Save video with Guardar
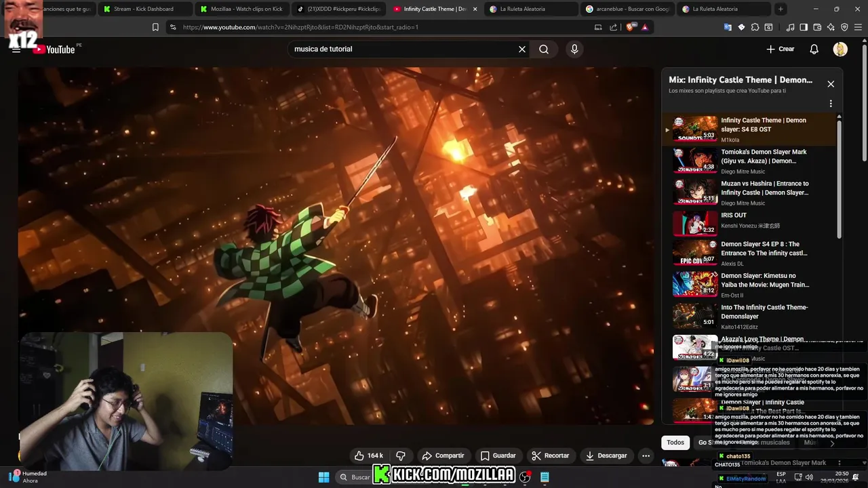This screenshot has width=868, height=488. click(x=498, y=455)
